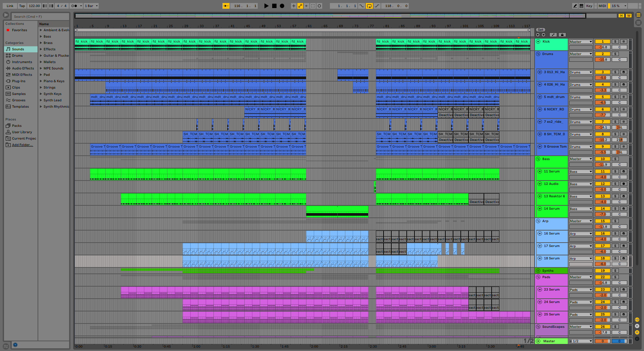Open the Samples browser category

[x=20, y=94]
